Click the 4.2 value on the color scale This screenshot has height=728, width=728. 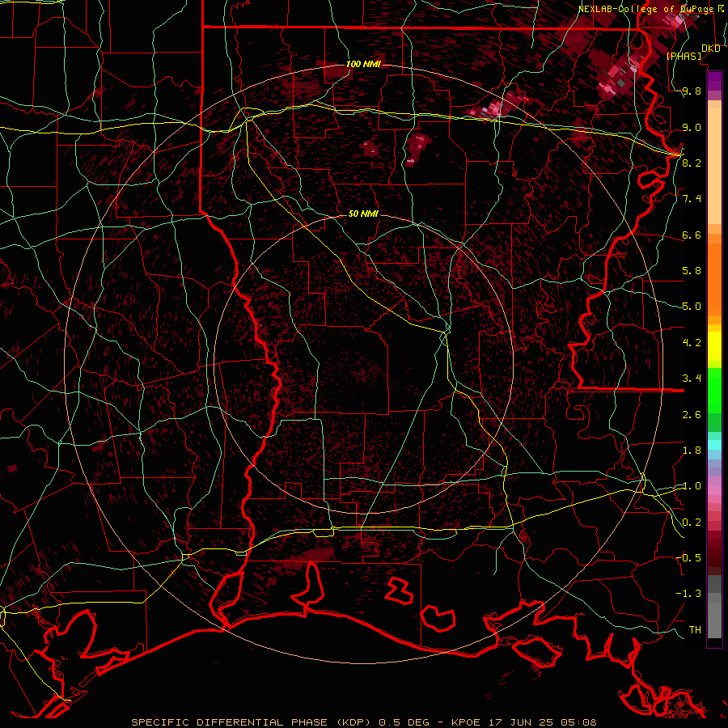coord(692,343)
